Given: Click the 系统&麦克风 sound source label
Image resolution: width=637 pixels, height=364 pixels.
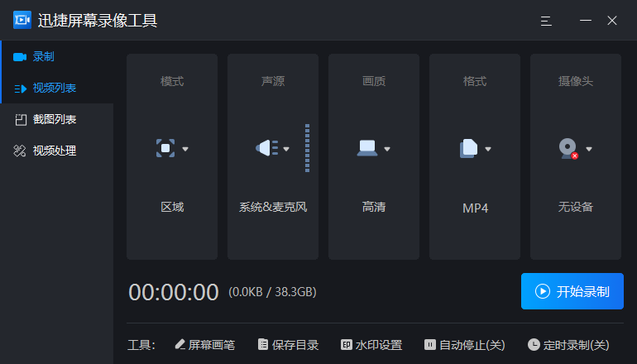Looking at the screenshot, I should [x=273, y=207].
